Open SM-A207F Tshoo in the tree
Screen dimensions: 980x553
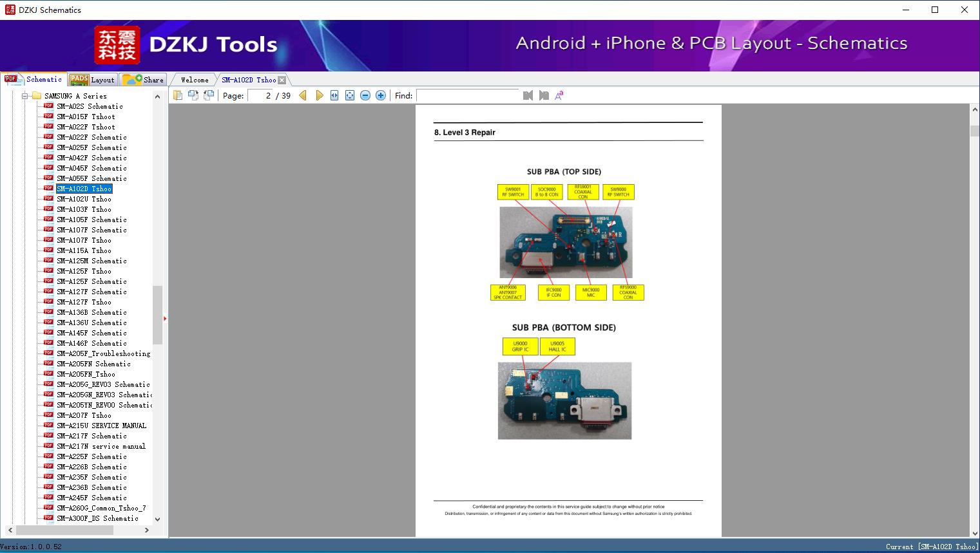(x=84, y=415)
